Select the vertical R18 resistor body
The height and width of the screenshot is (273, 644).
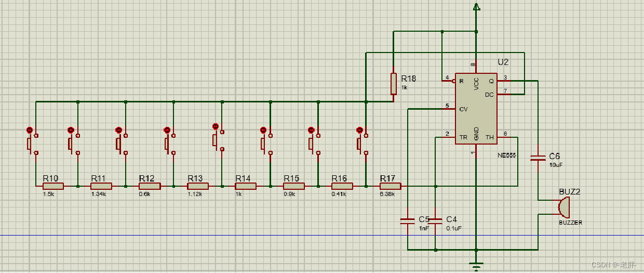point(394,84)
